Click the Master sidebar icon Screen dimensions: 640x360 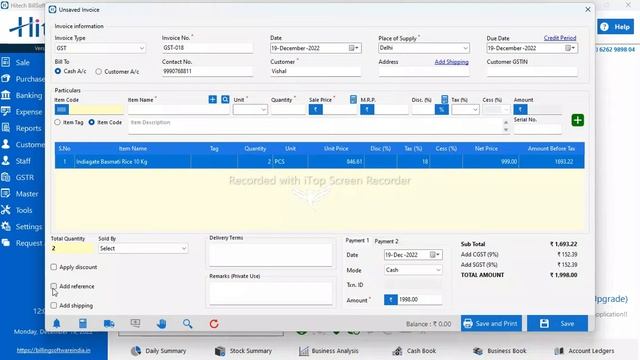[6, 193]
